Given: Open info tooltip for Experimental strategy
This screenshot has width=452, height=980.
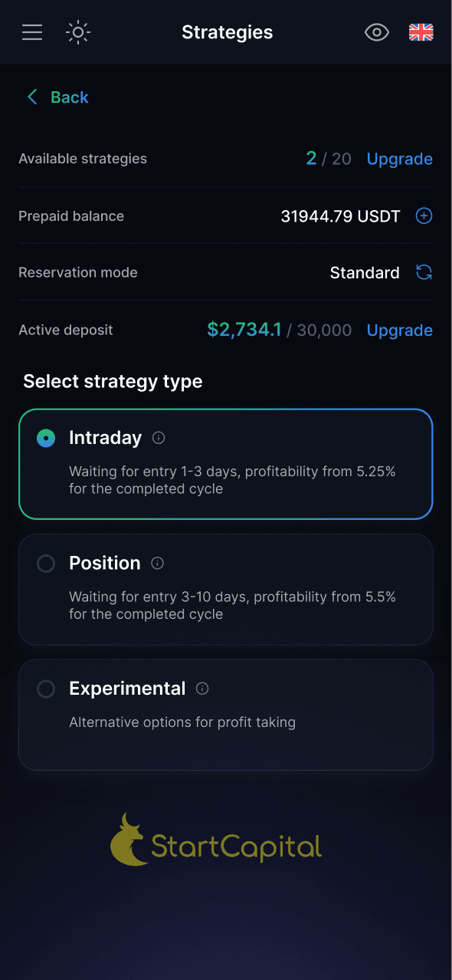Looking at the screenshot, I should tap(201, 689).
